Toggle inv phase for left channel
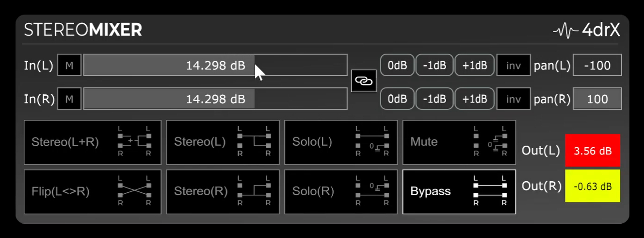This screenshot has height=238, width=644. pyautogui.click(x=513, y=66)
